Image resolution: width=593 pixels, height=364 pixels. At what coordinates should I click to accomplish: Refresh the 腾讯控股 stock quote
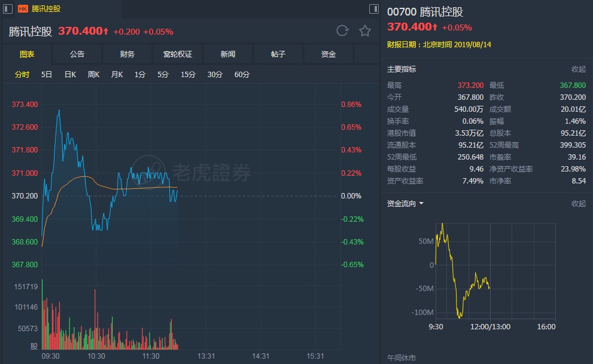tap(342, 31)
